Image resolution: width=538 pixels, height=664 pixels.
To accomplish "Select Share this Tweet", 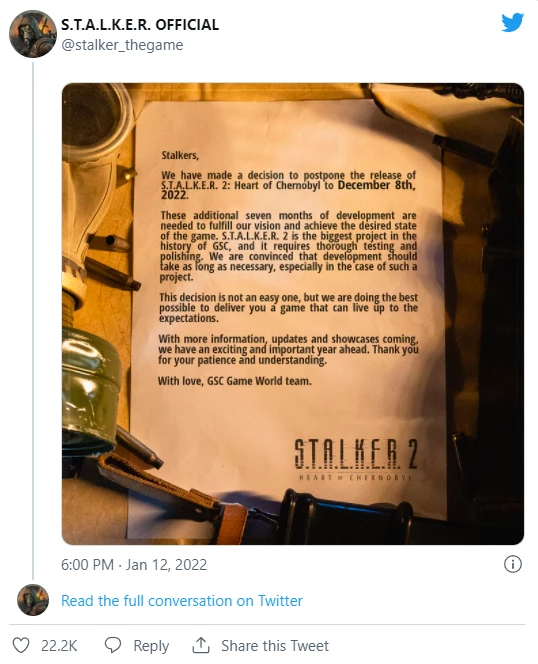I will tap(275, 646).
